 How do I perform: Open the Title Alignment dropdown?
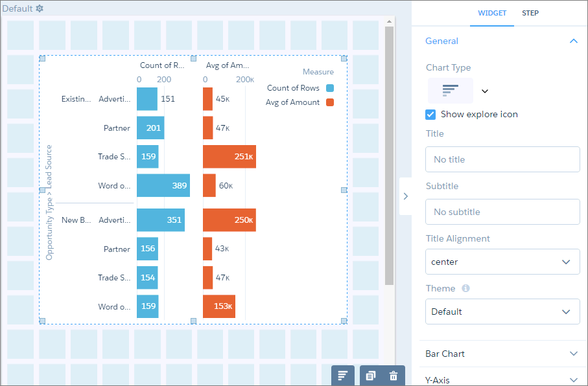click(x=502, y=262)
